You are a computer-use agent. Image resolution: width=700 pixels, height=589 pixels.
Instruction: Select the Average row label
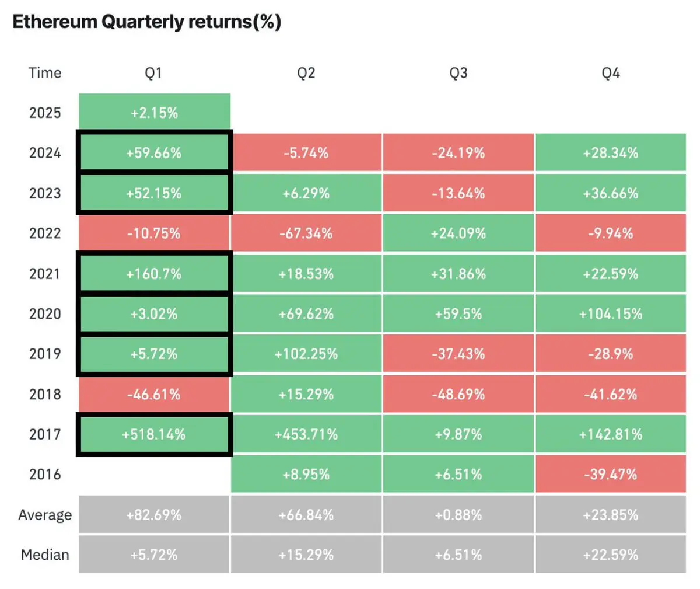(45, 515)
